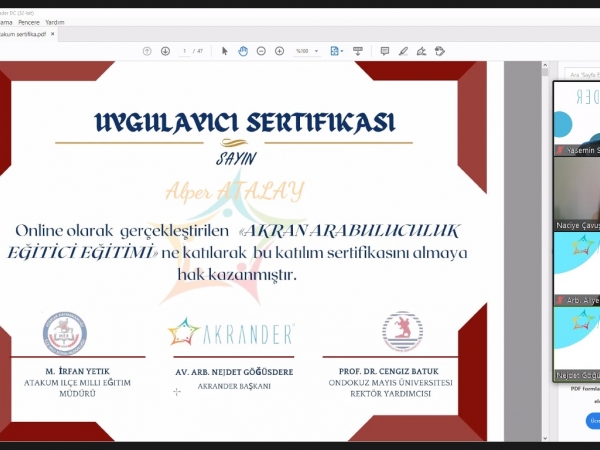Click the 'REKTÖR YARDIMCISI' text

[390, 394]
